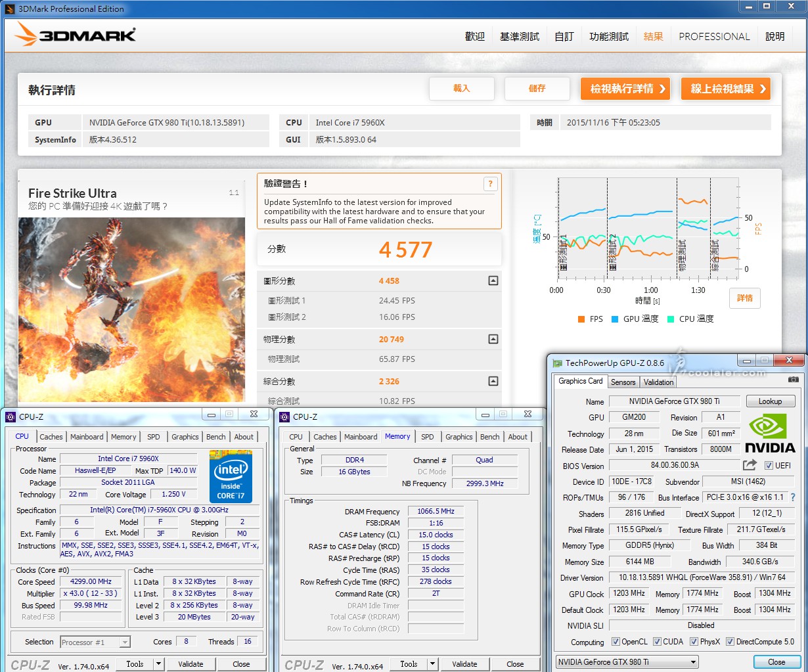Click the 載入 load button
This screenshot has height=672, width=808.
pos(462,89)
